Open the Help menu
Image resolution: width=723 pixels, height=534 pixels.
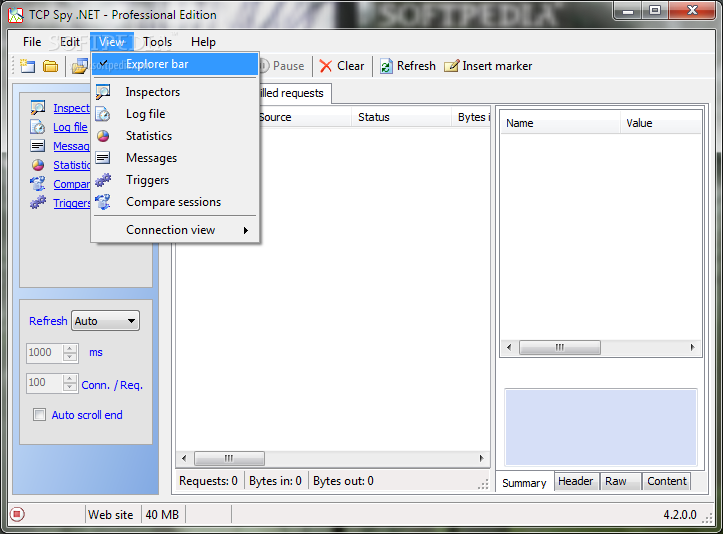point(203,42)
